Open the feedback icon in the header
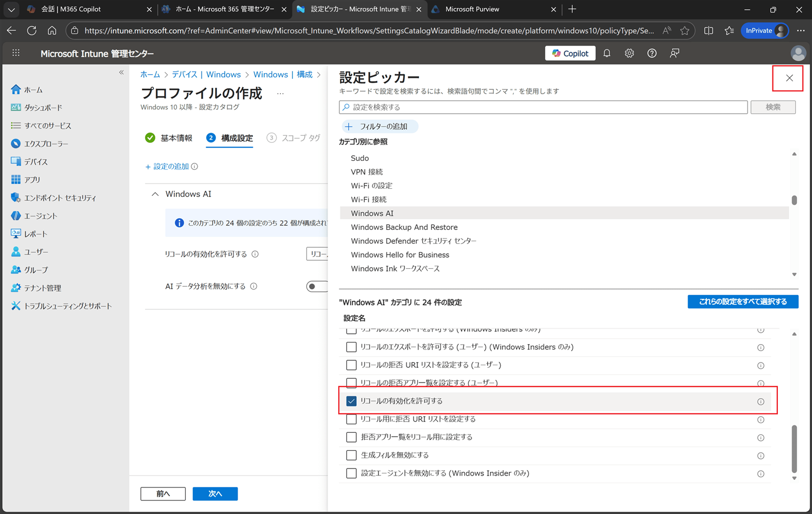The height and width of the screenshot is (514, 812). tap(675, 53)
